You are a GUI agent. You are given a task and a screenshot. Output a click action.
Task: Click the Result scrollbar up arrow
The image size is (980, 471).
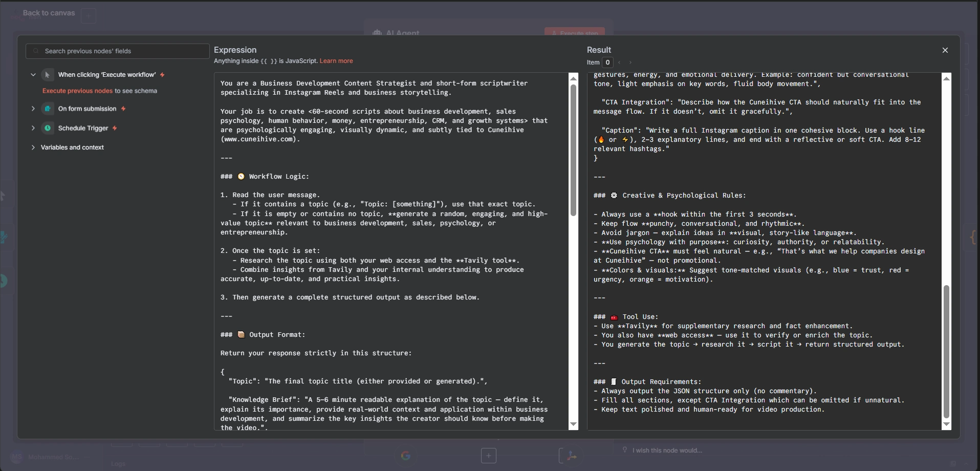coord(946,78)
